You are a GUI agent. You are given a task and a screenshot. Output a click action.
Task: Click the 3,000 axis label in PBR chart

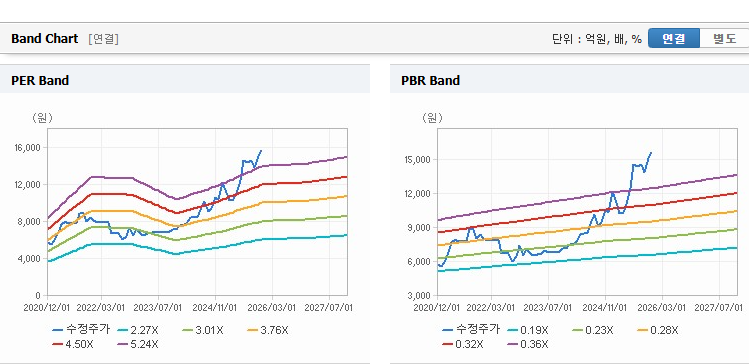[x=420, y=296]
